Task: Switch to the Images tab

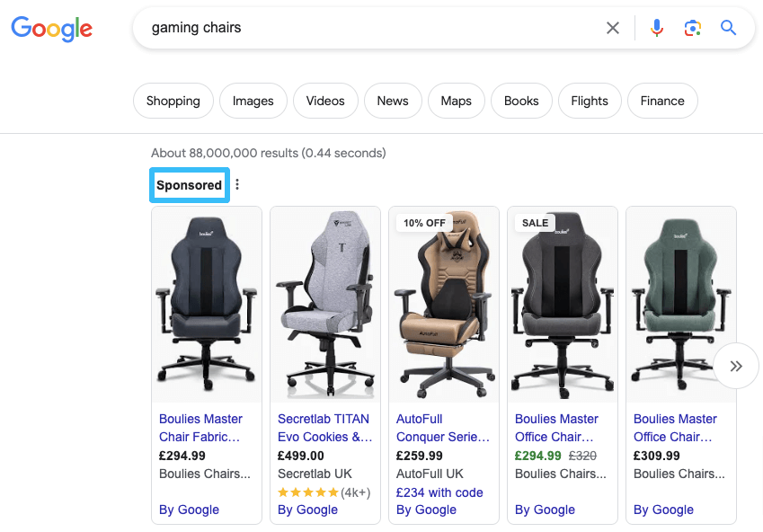Action: [x=253, y=101]
